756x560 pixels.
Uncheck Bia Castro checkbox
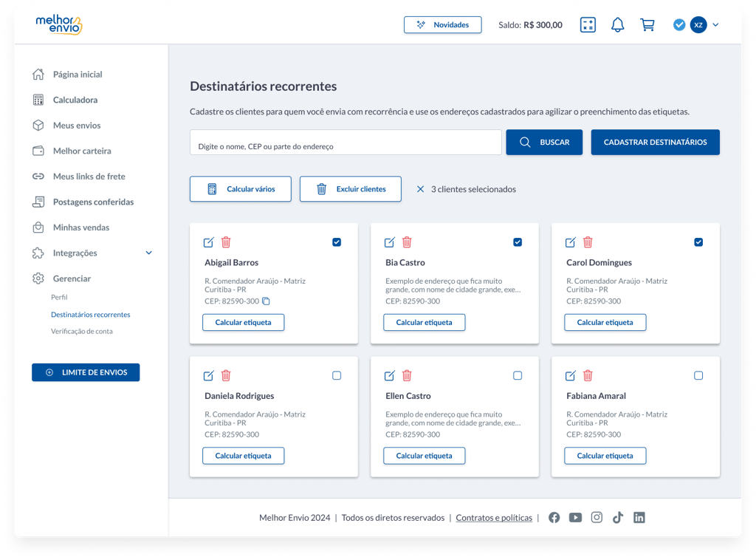click(518, 242)
